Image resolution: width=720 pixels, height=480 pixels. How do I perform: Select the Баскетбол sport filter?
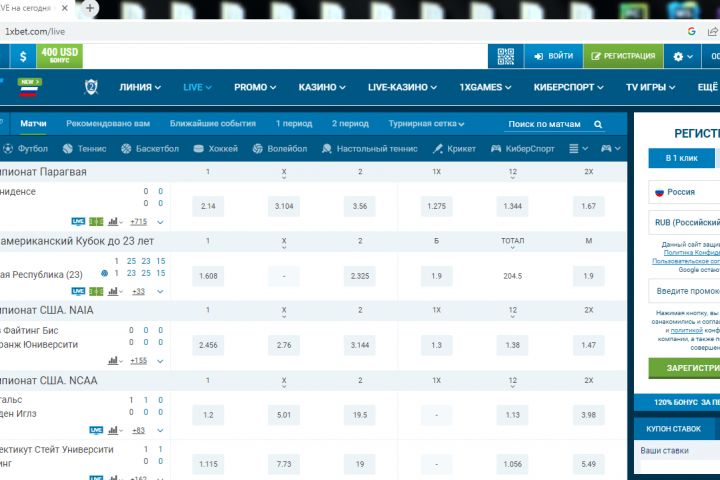150,148
